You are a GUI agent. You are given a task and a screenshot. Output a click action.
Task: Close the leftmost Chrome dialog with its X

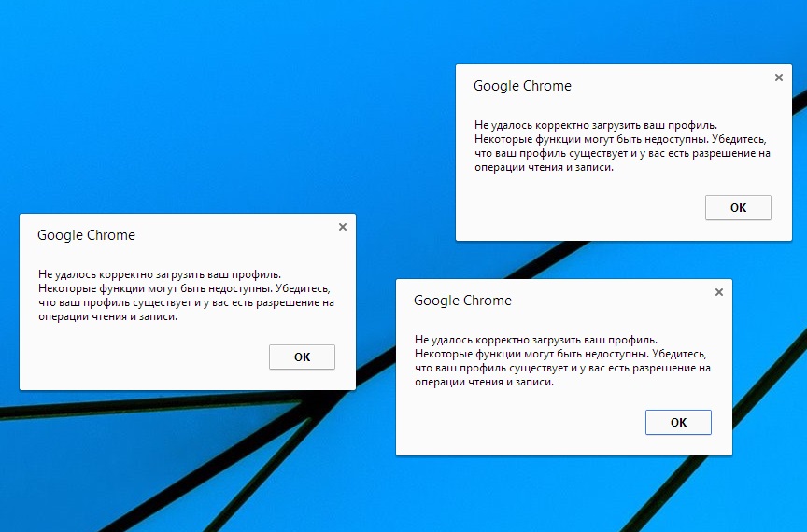tap(343, 227)
